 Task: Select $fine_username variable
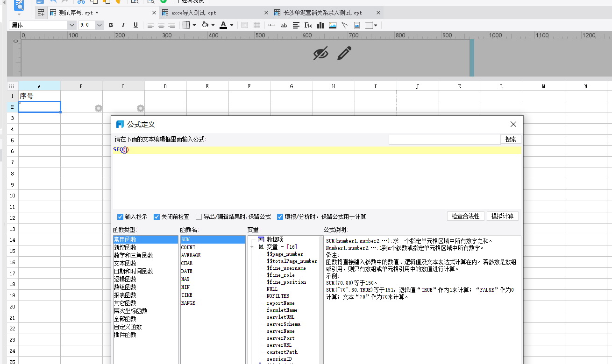pos(286,268)
